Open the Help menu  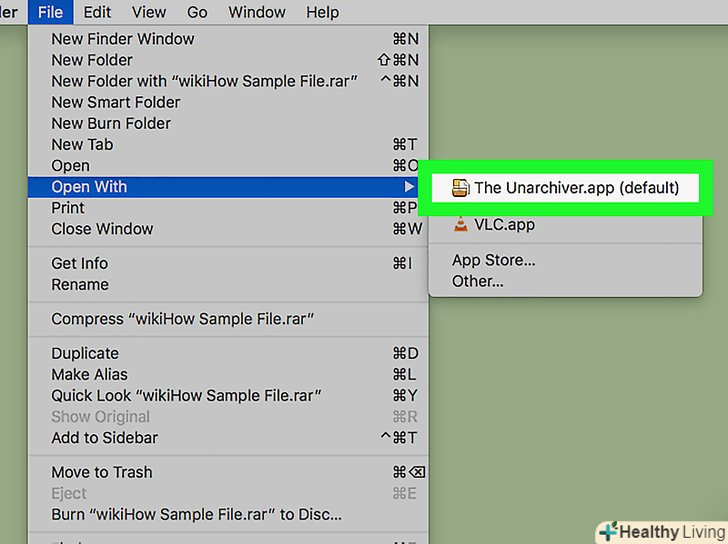[x=322, y=13]
